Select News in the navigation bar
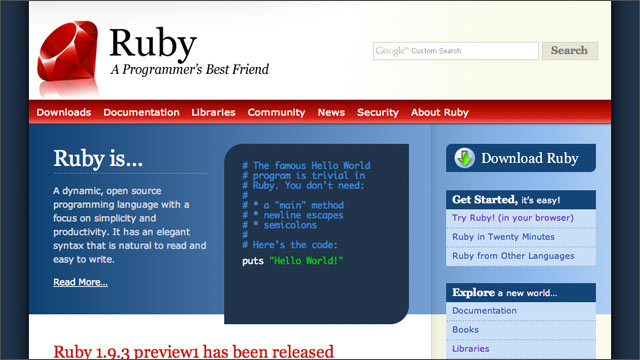The image size is (640, 360). (x=331, y=112)
